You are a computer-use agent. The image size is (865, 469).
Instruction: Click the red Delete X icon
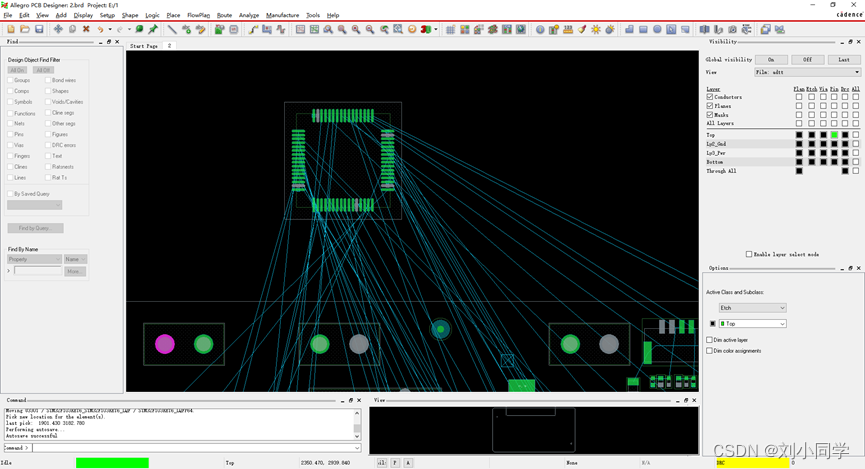86,29
